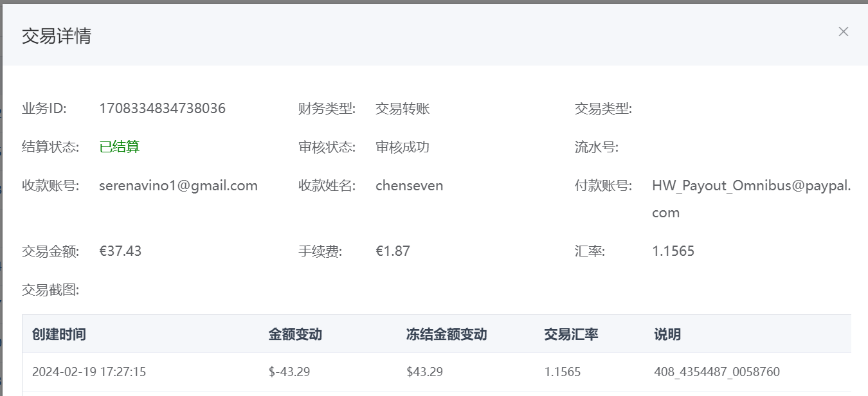Click the 创建时间 column header
Viewport: 868px width, 396px height.
(59, 334)
